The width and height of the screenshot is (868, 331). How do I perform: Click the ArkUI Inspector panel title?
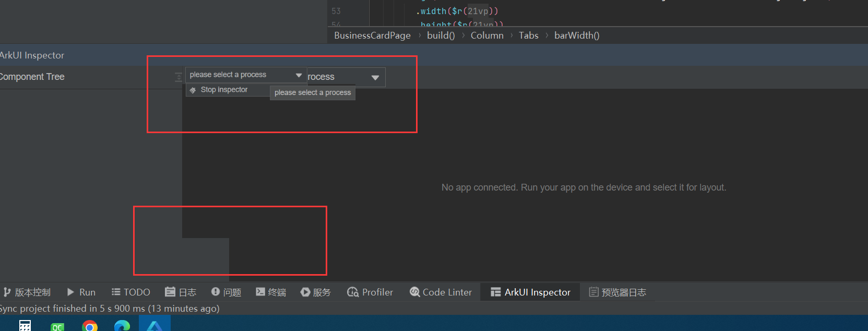[32, 55]
